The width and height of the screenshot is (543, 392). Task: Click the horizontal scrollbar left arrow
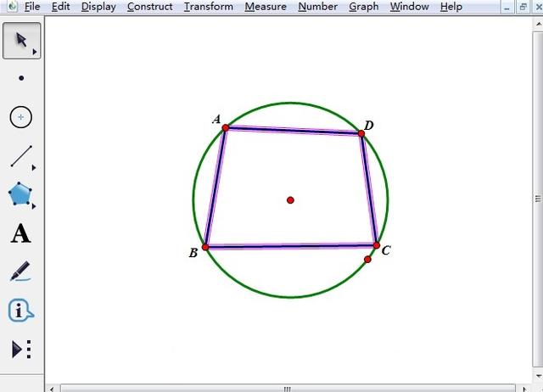coord(52,389)
